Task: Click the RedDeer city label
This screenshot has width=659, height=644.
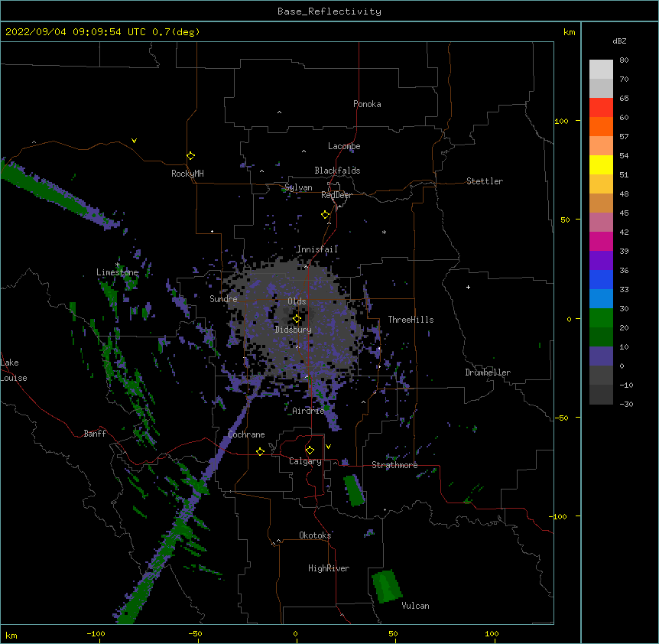Action: [336, 195]
